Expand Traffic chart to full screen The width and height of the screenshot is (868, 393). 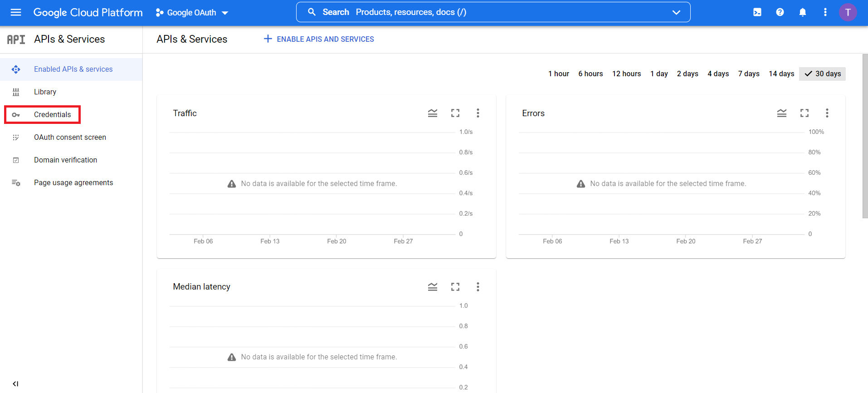point(455,113)
